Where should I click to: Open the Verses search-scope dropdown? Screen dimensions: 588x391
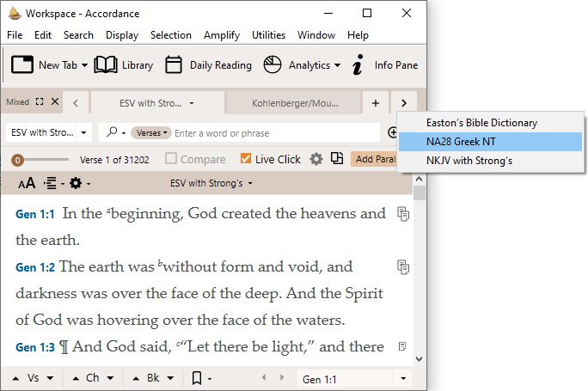pyautogui.click(x=153, y=133)
